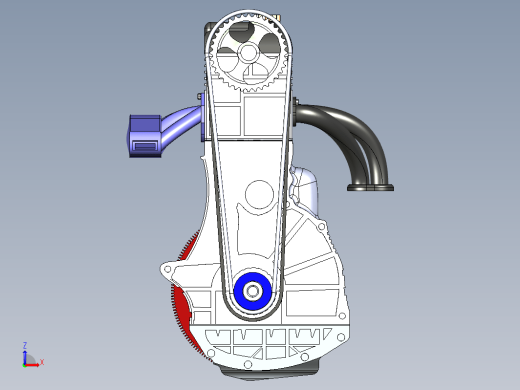Select the circular boss on the engine front
The height and width of the screenshot is (390, 520).
(259, 194)
